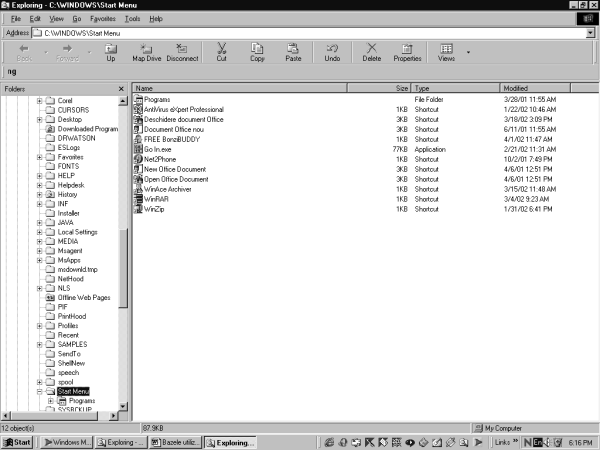Select the FONTS folder in tree
600x450 pixels.
(x=62, y=166)
